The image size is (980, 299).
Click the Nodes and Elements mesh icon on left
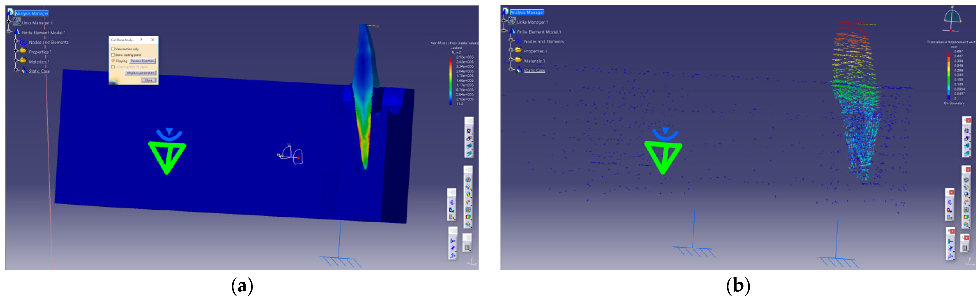23,42
